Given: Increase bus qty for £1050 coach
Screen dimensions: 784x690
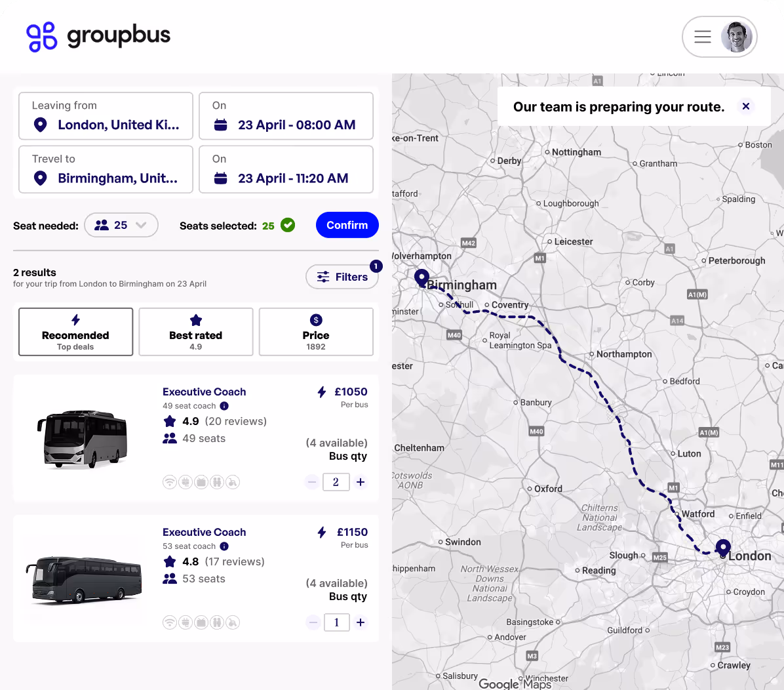Looking at the screenshot, I should point(361,482).
